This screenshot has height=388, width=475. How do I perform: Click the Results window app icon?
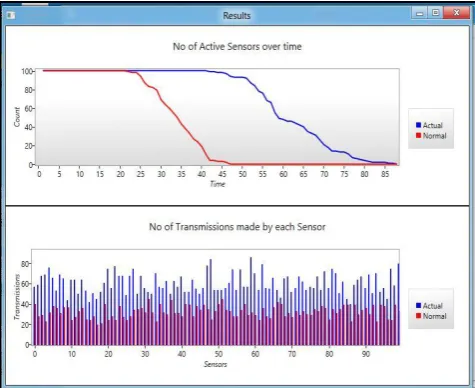point(11,15)
